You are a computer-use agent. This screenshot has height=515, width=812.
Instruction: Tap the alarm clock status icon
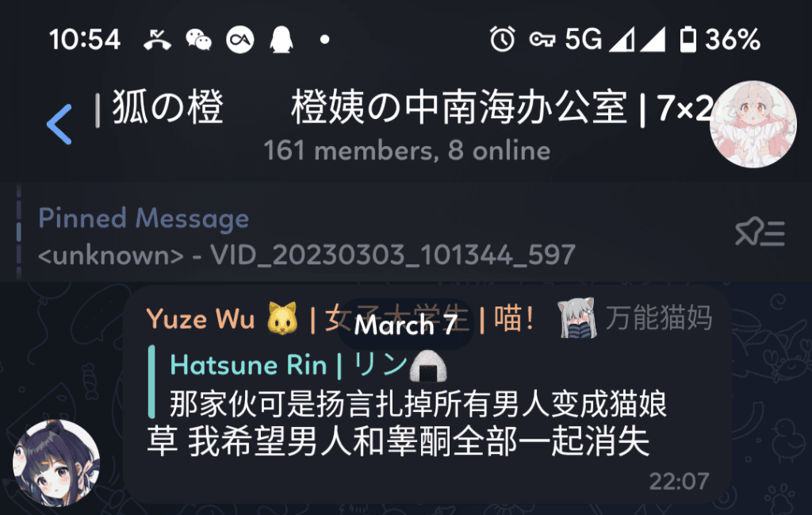point(502,40)
